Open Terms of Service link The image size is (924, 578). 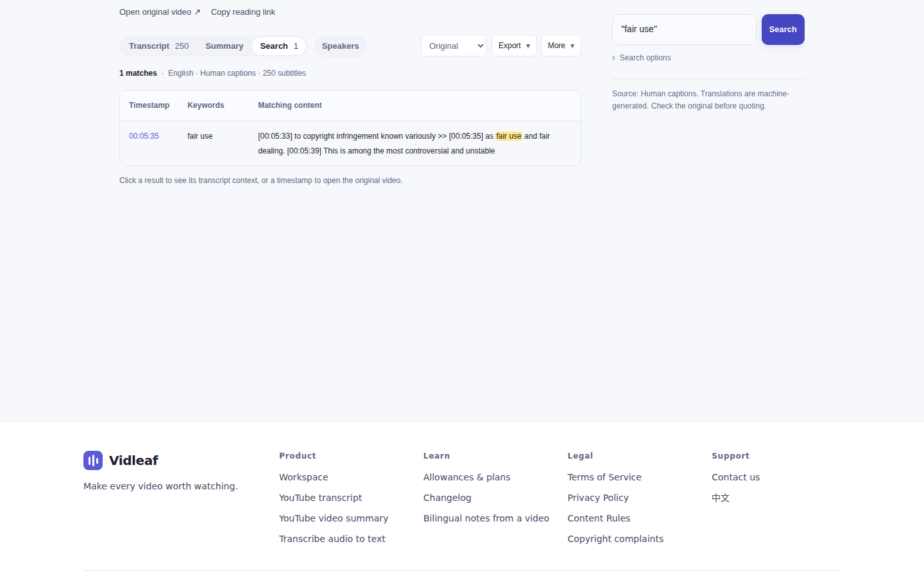pyautogui.click(x=604, y=477)
